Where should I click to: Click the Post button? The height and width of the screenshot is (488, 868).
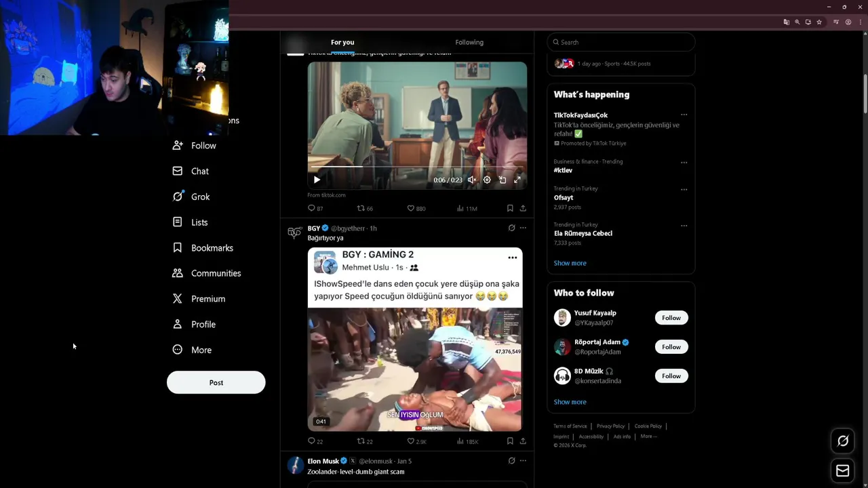216,382
